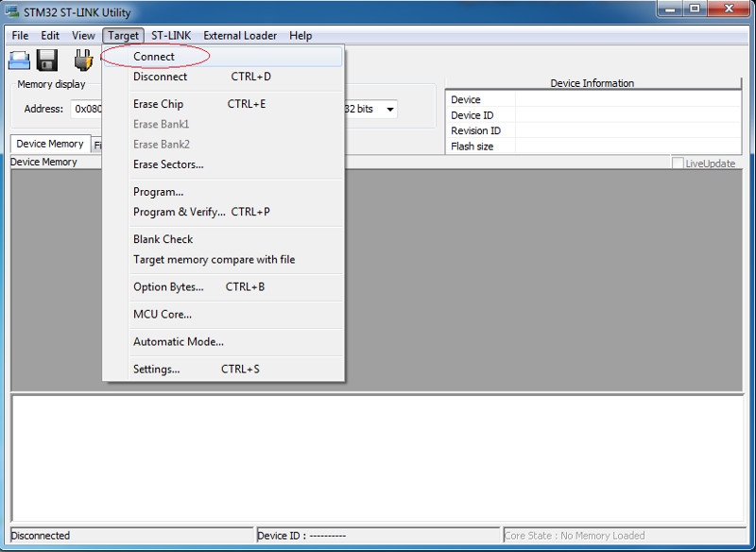Switch to the Device Memory tab
The height and width of the screenshot is (552, 756).
click(x=50, y=145)
